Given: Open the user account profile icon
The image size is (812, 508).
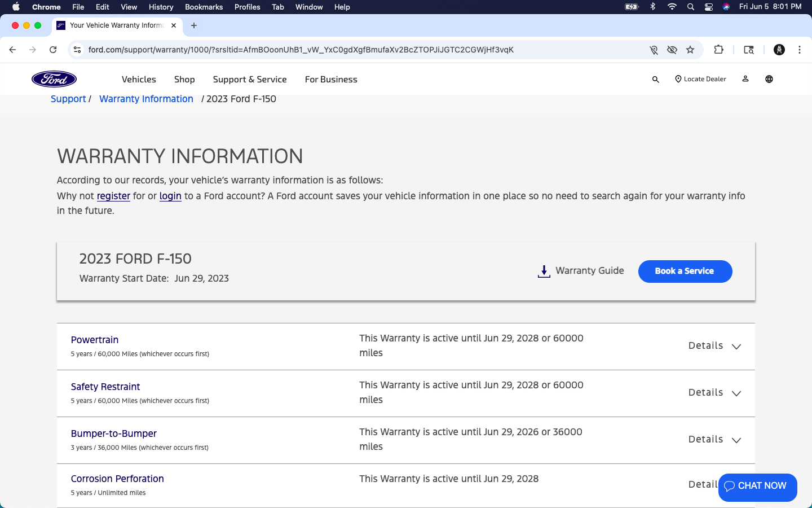Looking at the screenshot, I should click(x=745, y=79).
